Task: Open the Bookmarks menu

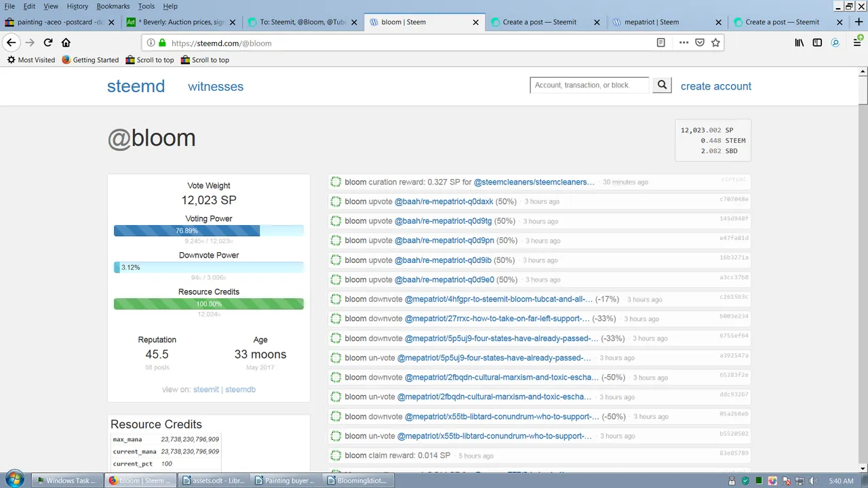Action: point(113,6)
